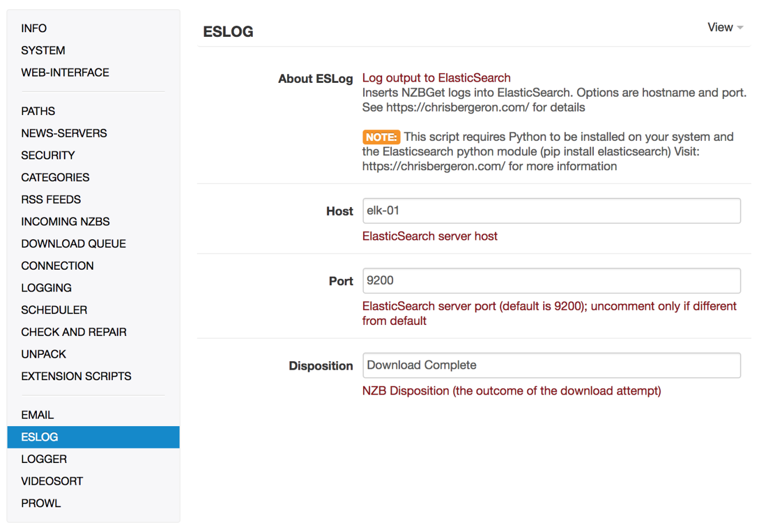Screen dimensions: 766x532
Task: Go to SYSTEM settings section
Action: coord(43,51)
